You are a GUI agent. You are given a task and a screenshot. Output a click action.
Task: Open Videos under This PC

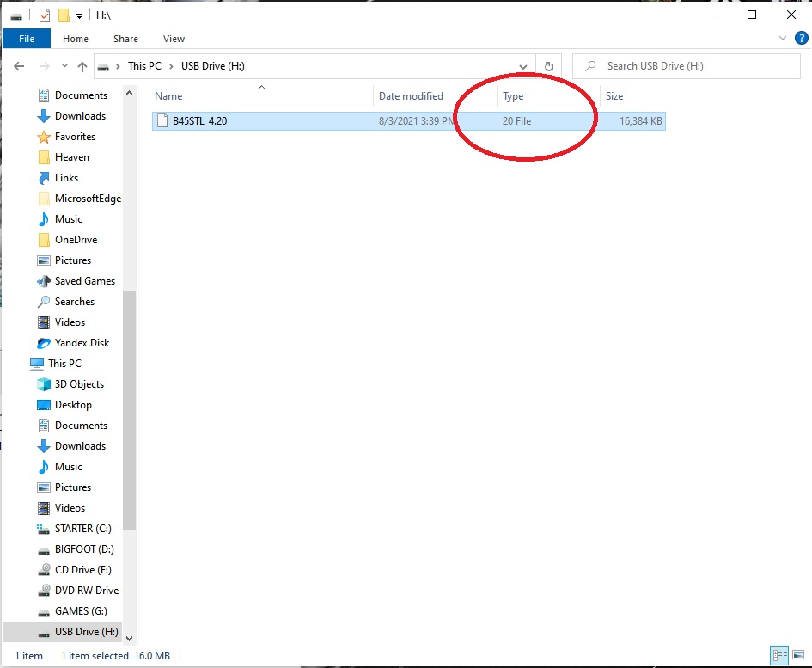(70, 508)
